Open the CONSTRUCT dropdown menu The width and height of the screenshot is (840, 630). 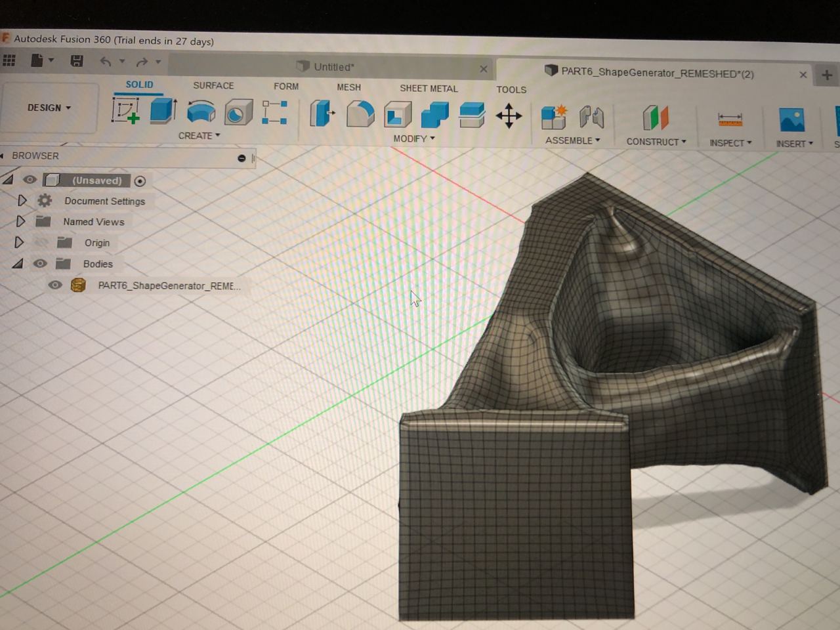point(656,142)
